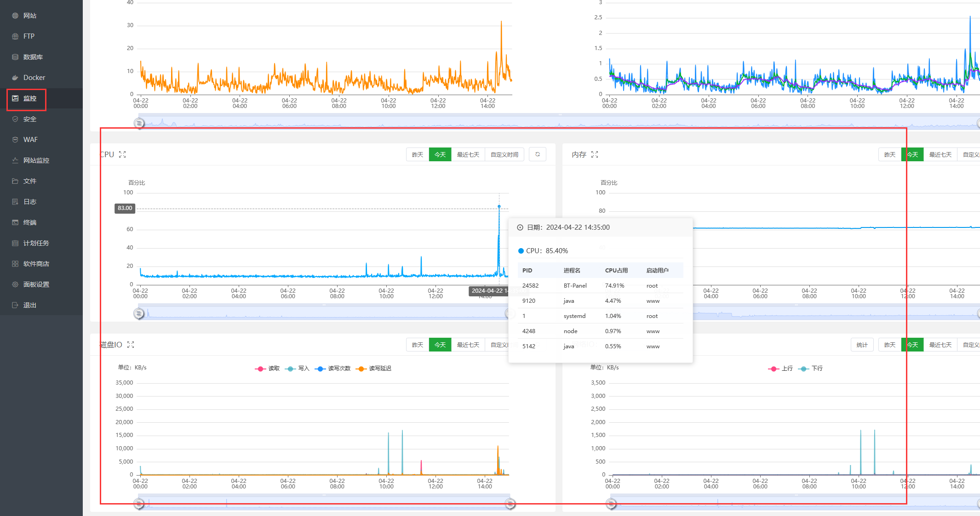Click the 83.00 axis marker label
980x516 pixels.
point(125,208)
